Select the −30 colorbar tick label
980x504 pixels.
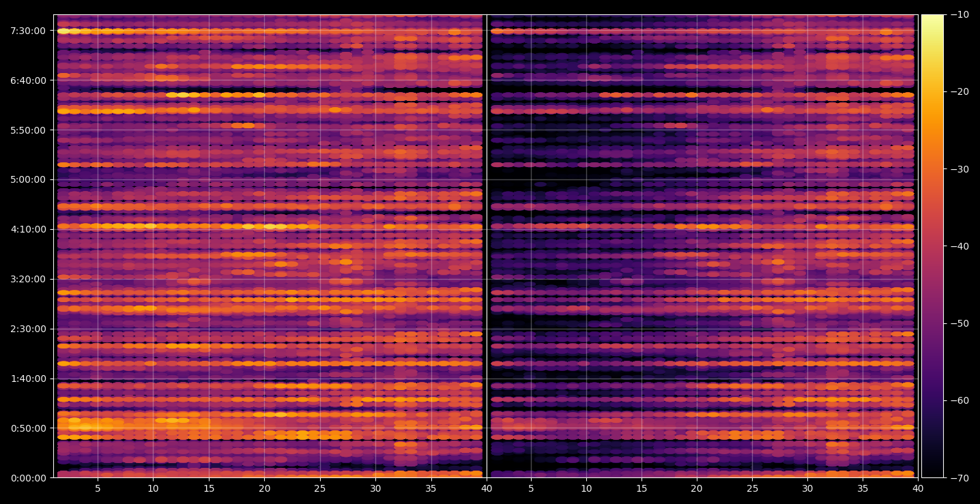(x=959, y=169)
